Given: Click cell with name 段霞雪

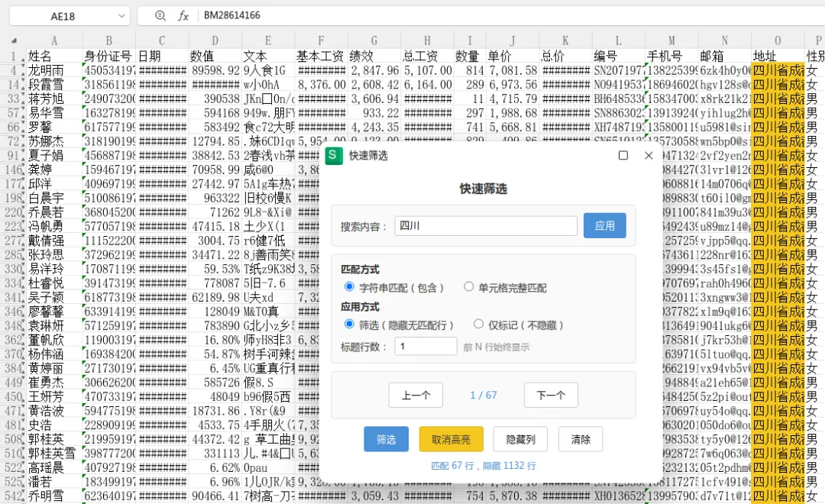Looking at the screenshot, I should click(x=53, y=85).
